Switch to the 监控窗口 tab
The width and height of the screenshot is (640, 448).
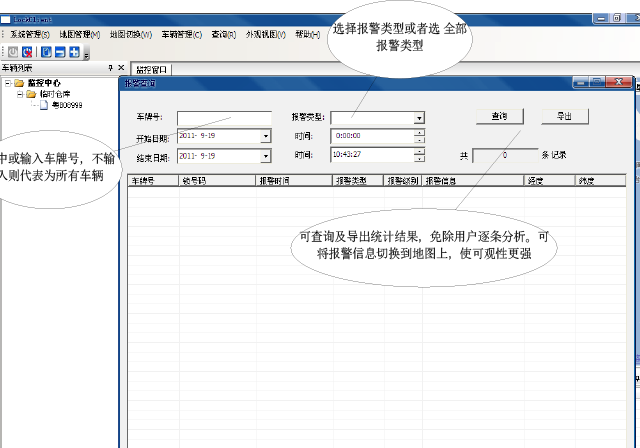pyautogui.click(x=151, y=70)
